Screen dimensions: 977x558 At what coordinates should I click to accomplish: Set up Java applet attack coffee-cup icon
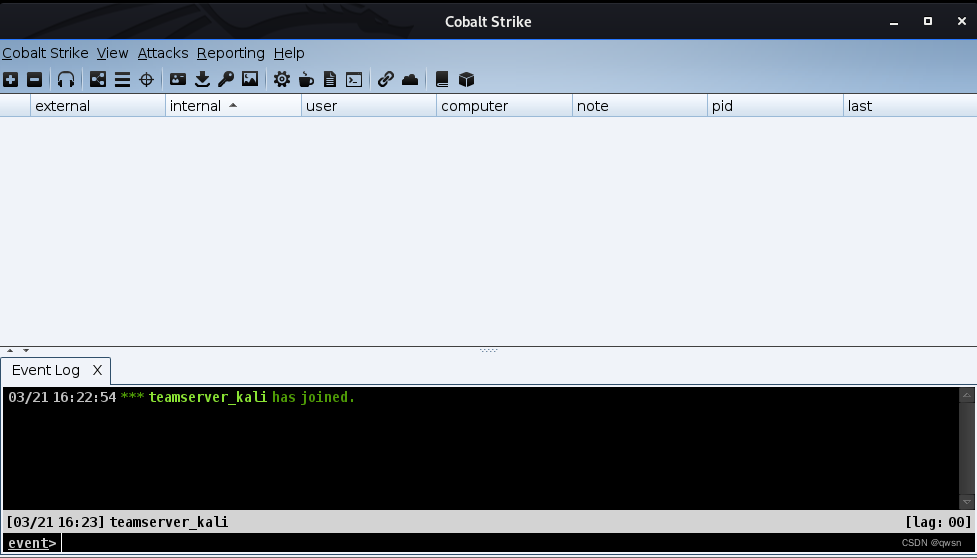[306, 79]
